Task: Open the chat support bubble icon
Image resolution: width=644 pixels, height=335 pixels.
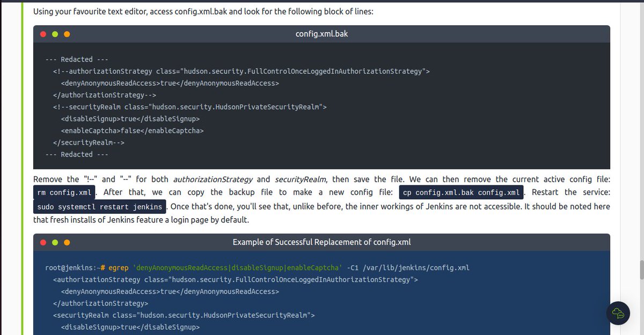Action: tap(618, 312)
